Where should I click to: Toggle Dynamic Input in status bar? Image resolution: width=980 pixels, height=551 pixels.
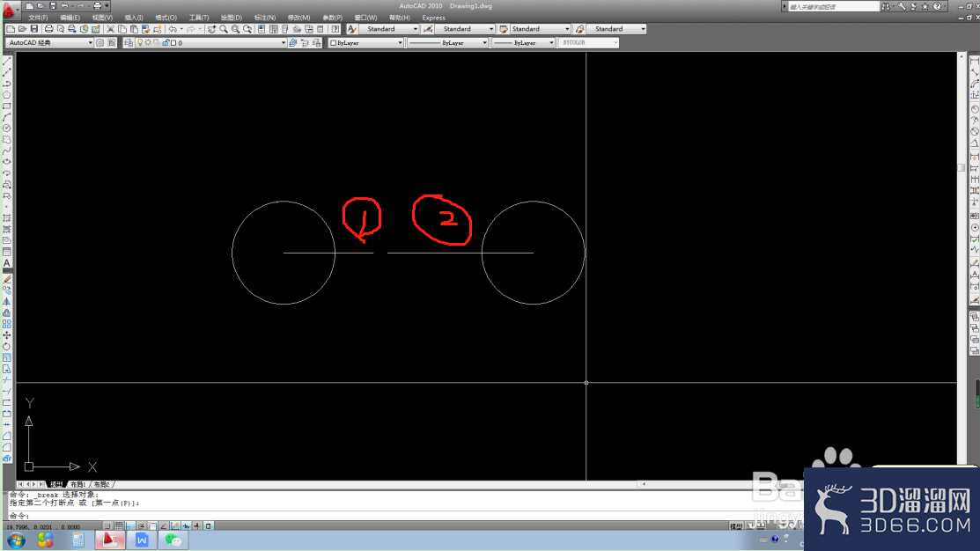[x=187, y=526]
